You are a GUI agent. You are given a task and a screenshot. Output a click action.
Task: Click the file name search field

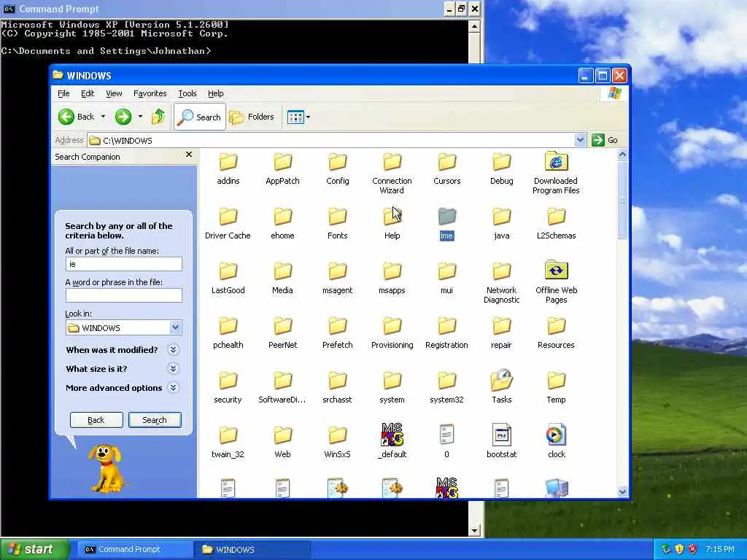(123, 264)
